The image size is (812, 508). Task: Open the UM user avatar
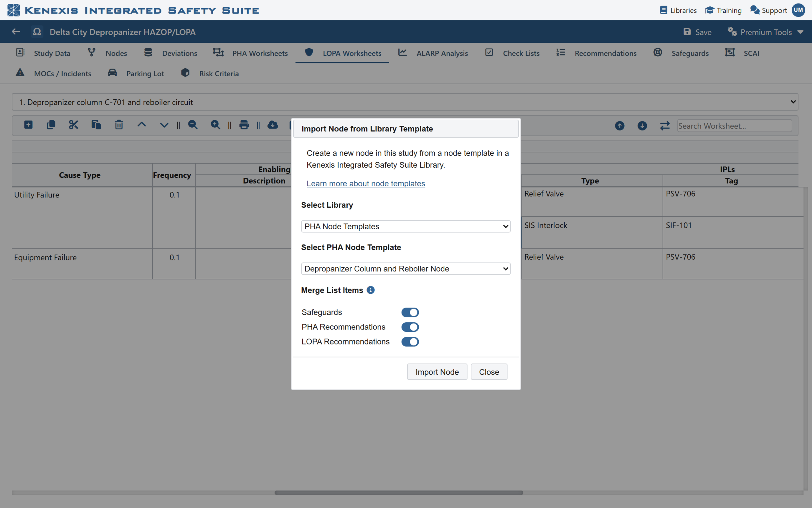coord(798,10)
